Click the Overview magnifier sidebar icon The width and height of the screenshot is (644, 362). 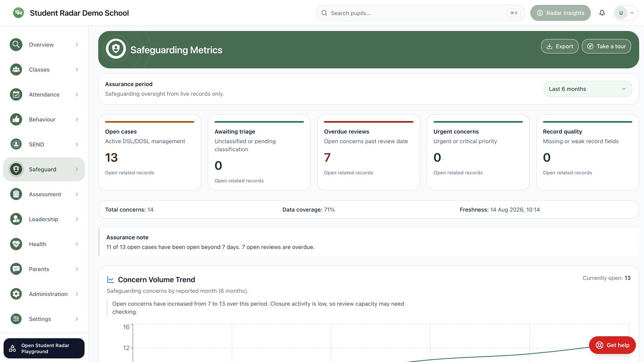tap(16, 45)
